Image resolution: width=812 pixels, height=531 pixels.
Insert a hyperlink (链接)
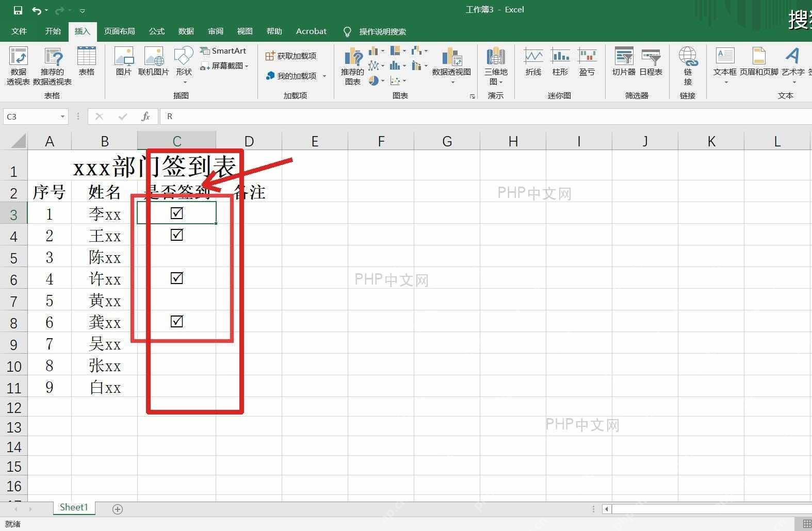click(x=688, y=66)
